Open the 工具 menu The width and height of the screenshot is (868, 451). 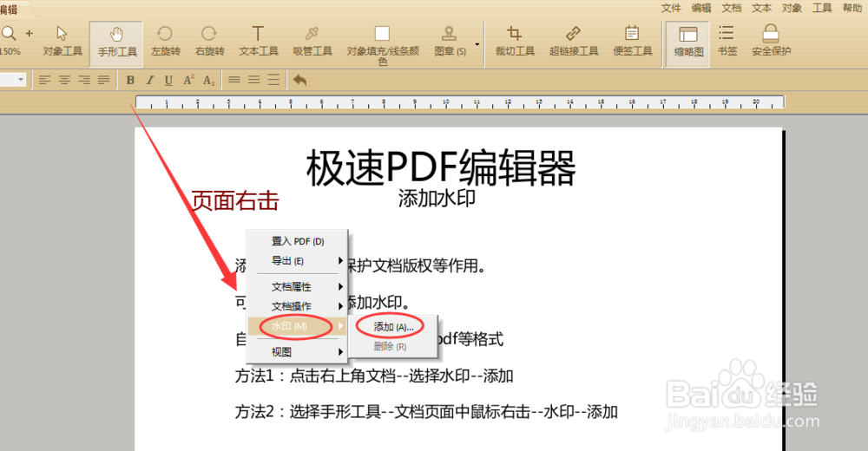pos(822,8)
